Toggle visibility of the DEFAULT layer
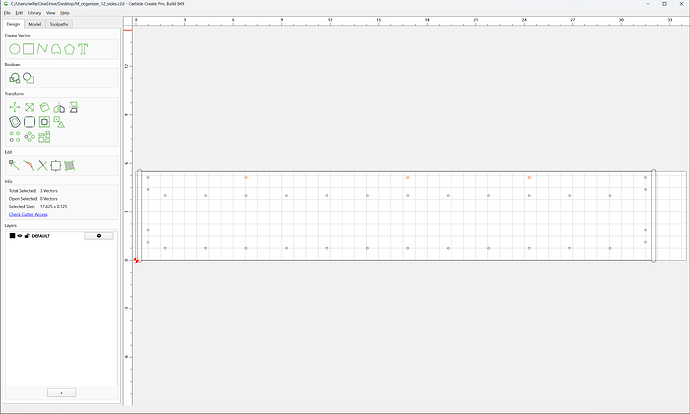The width and height of the screenshot is (690, 414). pos(20,236)
